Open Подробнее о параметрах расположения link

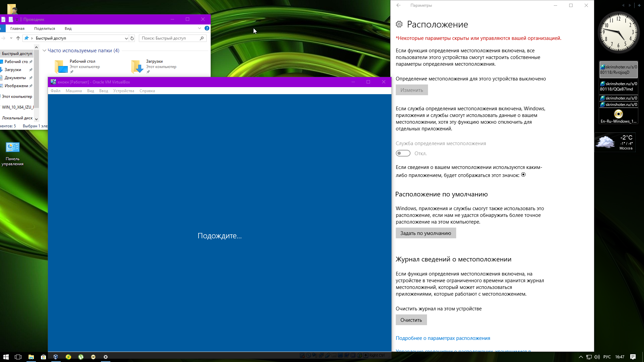[x=443, y=338]
